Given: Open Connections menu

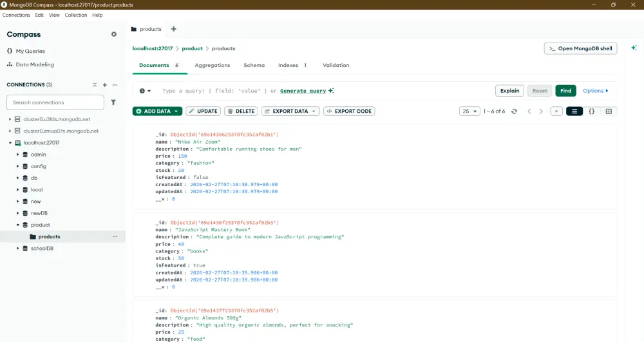Looking at the screenshot, I should tap(16, 15).
